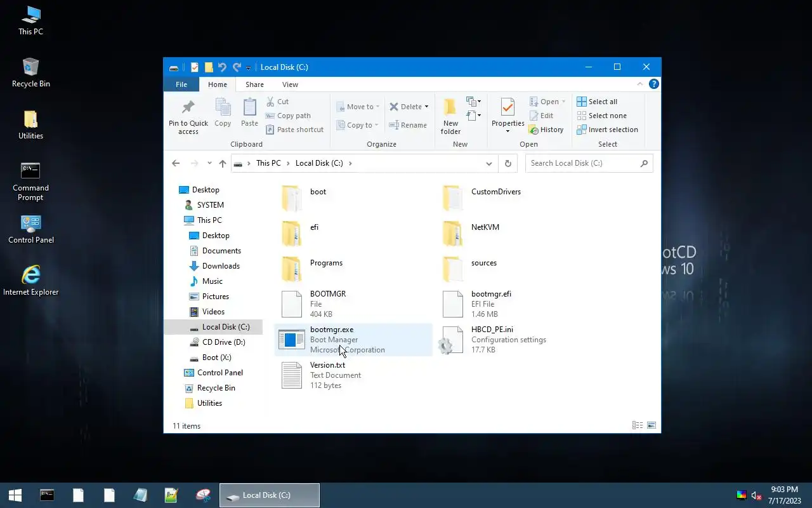Viewport: 812px width, 508px height.
Task: Click the Back navigation arrow
Action: (176, 163)
